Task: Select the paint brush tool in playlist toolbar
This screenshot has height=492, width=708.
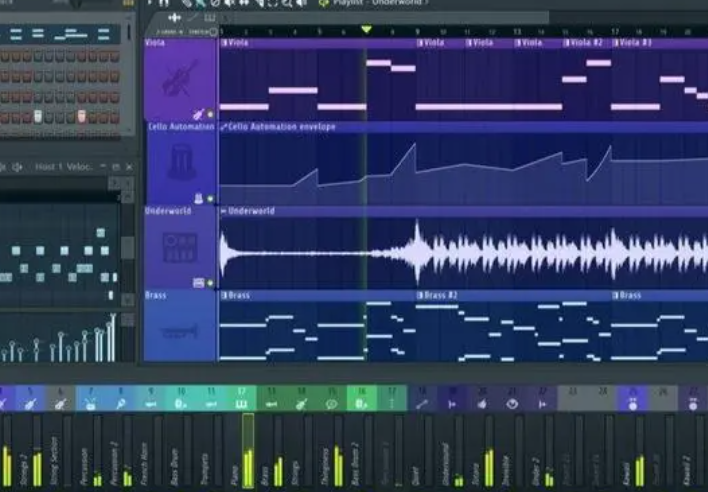Action: point(200,3)
